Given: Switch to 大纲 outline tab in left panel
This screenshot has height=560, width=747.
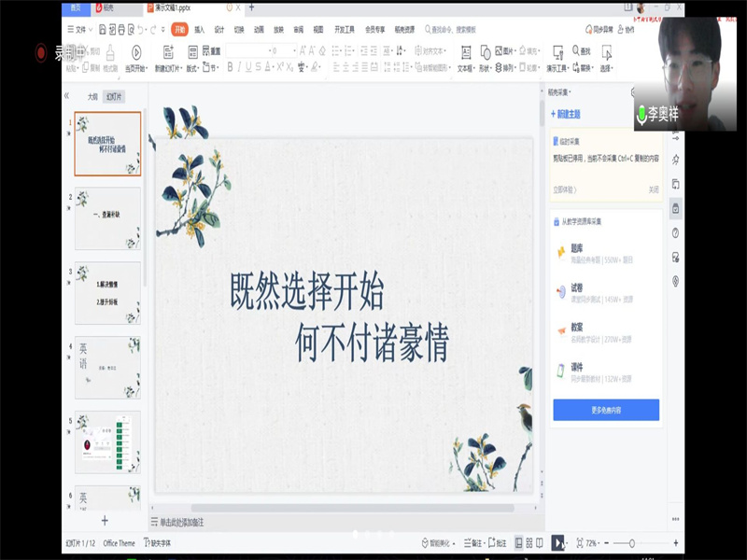Looking at the screenshot, I should pyautogui.click(x=92, y=96).
